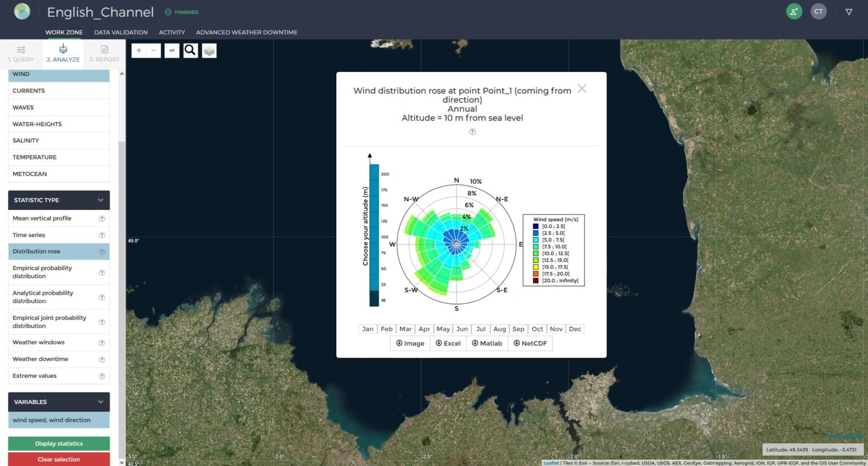Open the help tooltip below the rose title
Viewport: 868px width, 466px height.
tap(472, 131)
